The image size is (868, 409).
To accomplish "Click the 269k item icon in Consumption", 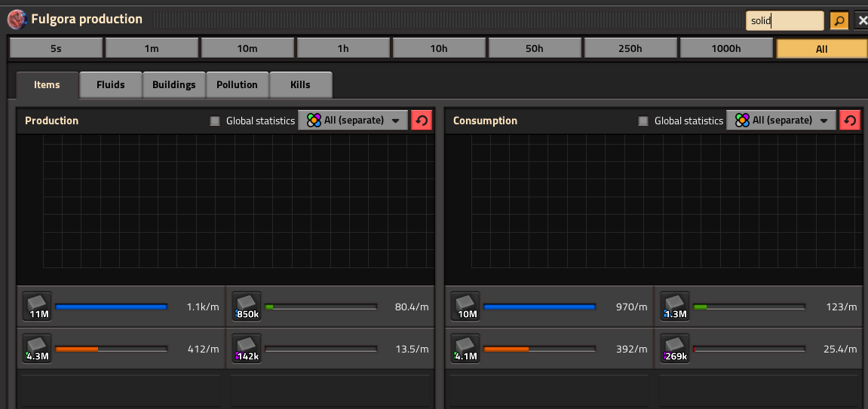I will 676,349.
